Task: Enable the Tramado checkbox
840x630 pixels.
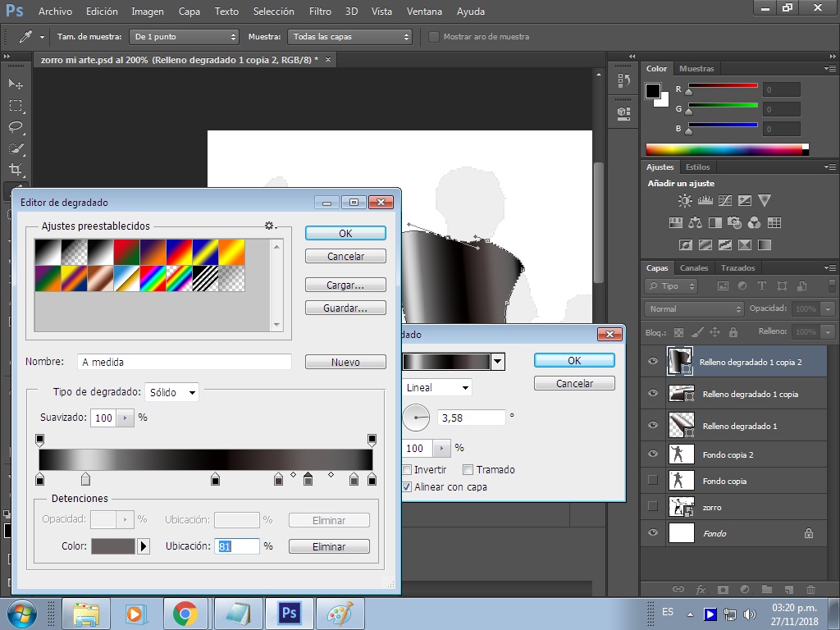Action: click(x=468, y=470)
